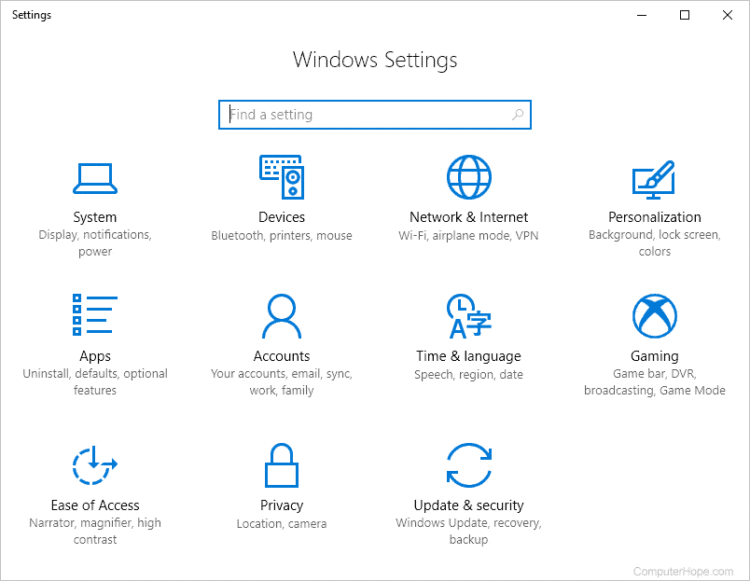The width and height of the screenshot is (750, 581).
Task: Select the Apps heading label
Action: point(95,356)
